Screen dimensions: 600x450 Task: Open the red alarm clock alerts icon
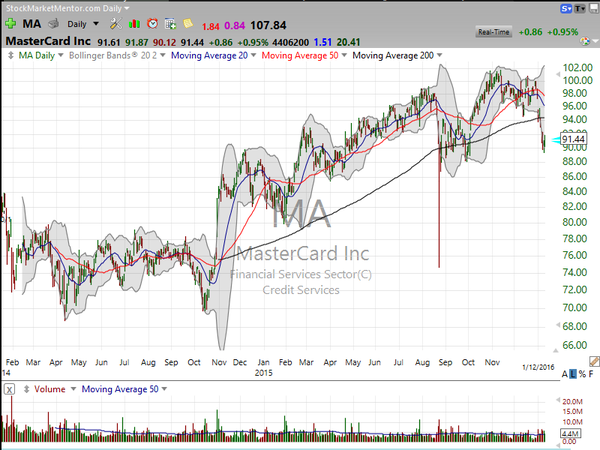[x=152, y=24]
